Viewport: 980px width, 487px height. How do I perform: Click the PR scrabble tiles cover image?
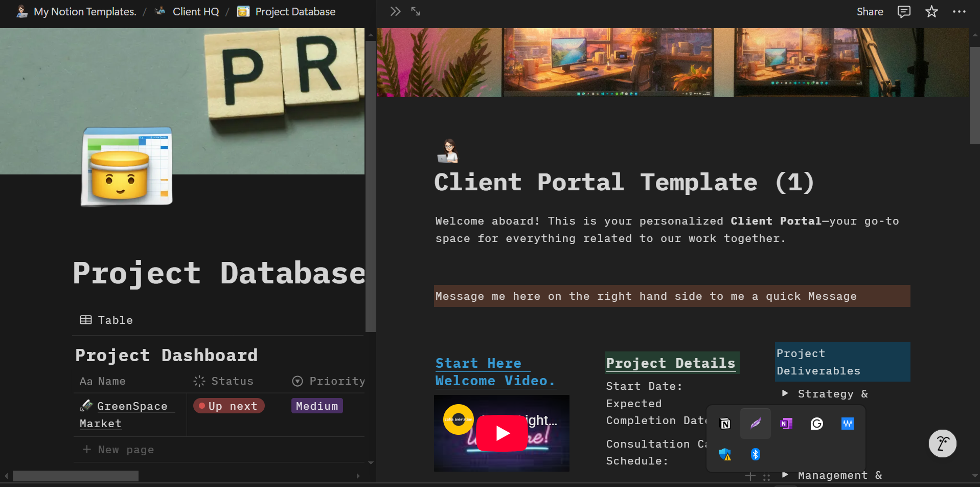(182, 101)
